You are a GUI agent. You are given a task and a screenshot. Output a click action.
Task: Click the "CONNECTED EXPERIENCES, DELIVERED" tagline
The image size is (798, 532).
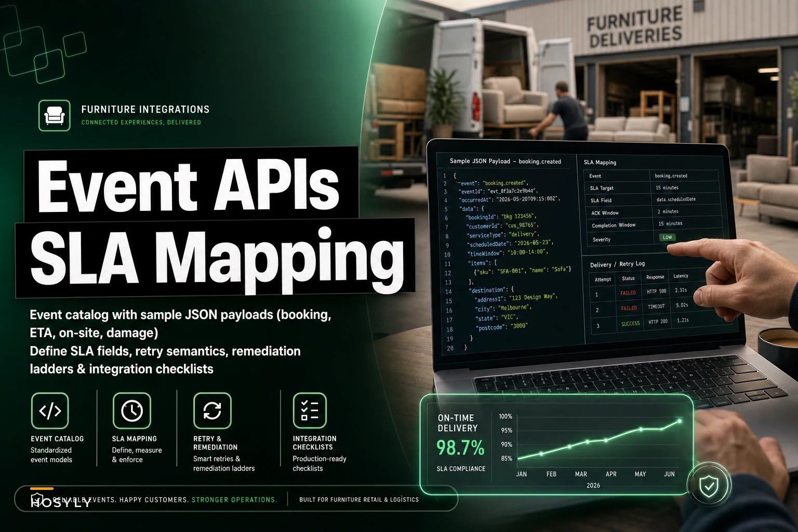pos(141,123)
